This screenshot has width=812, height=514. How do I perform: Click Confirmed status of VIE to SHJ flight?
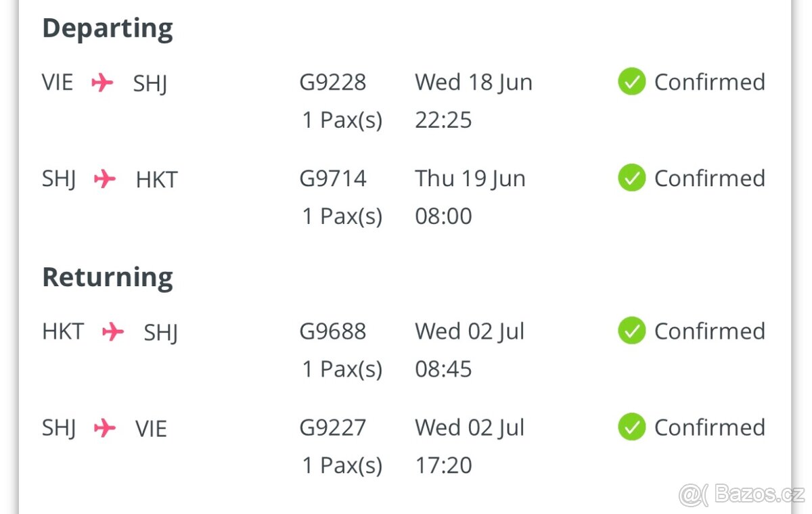point(710,83)
